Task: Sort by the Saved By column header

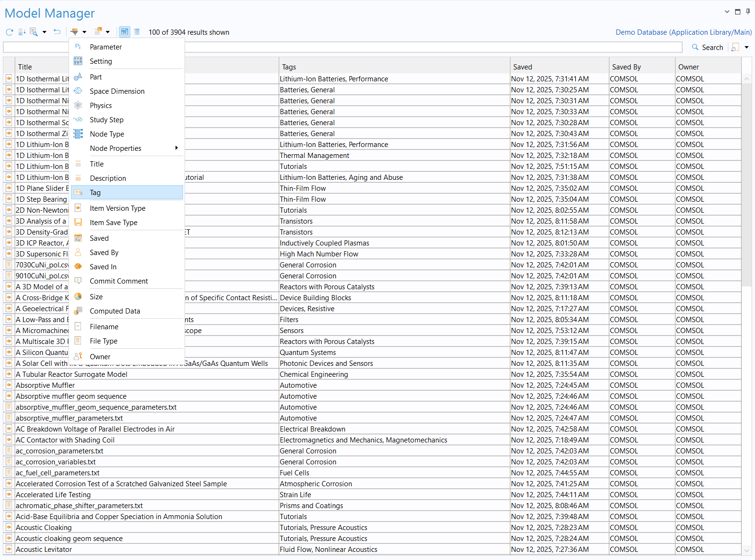Action: (x=642, y=67)
